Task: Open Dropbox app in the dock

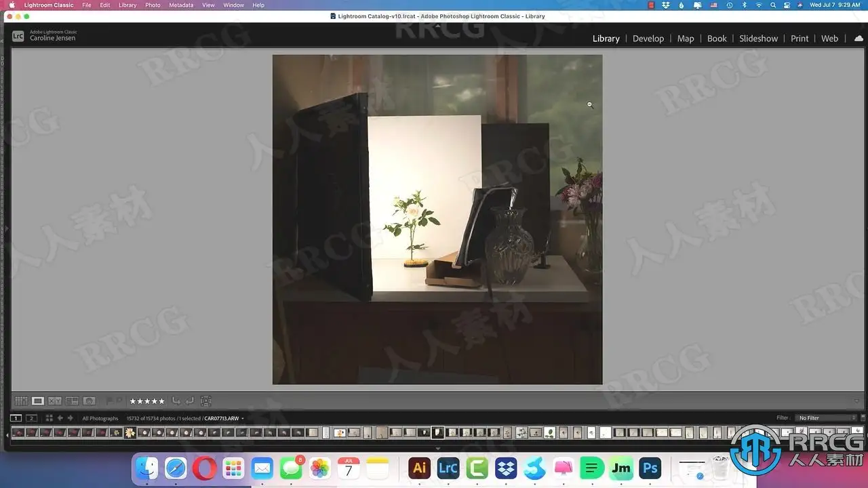Action: click(x=506, y=468)
